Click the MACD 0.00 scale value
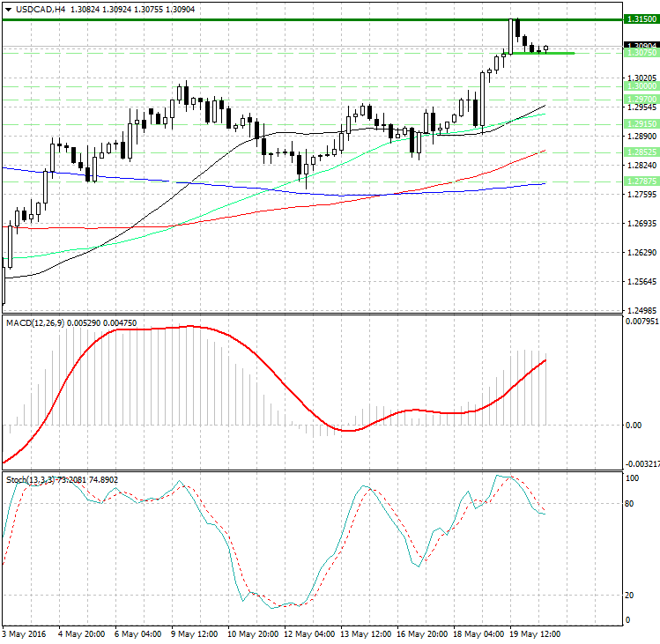The image size is (660, 644). pos(633,425)
